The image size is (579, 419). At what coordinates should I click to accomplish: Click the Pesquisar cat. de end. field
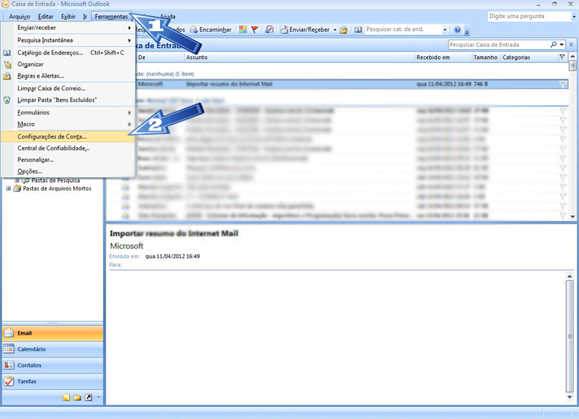(x=403, y=30)
